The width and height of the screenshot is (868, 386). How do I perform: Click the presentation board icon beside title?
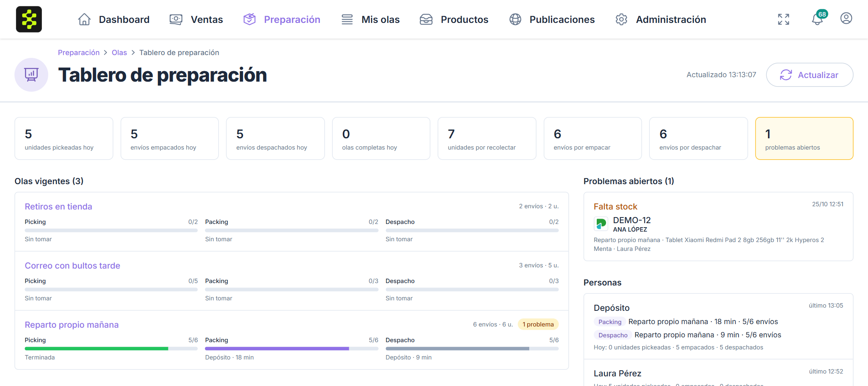pyautogui.click(x=31, y=75)
